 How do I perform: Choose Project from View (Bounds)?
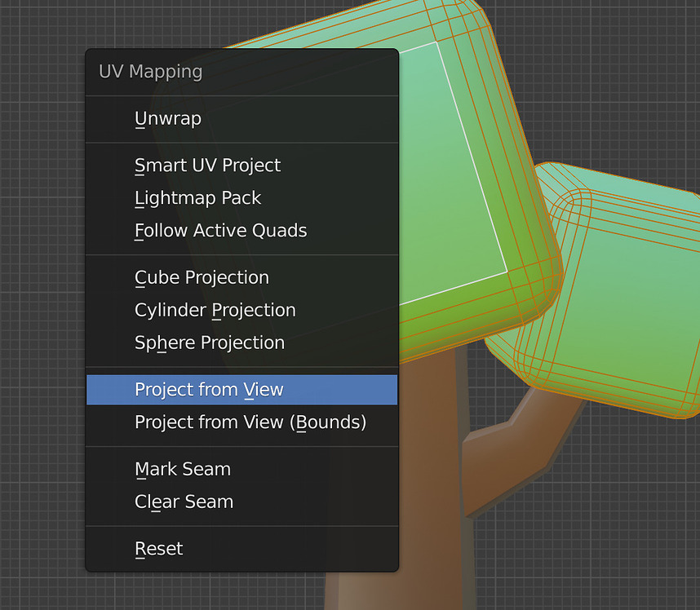point(250,422)
